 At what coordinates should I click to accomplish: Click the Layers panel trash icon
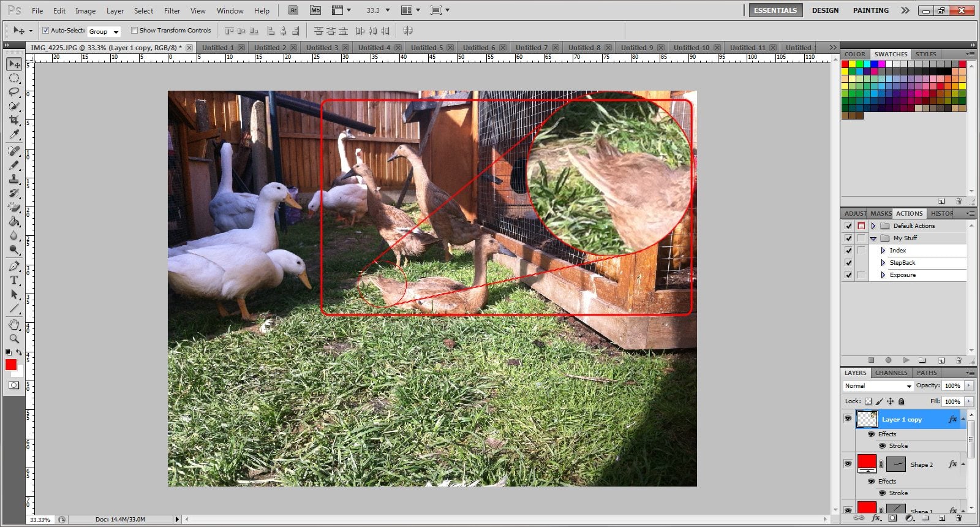coord(959,518)
